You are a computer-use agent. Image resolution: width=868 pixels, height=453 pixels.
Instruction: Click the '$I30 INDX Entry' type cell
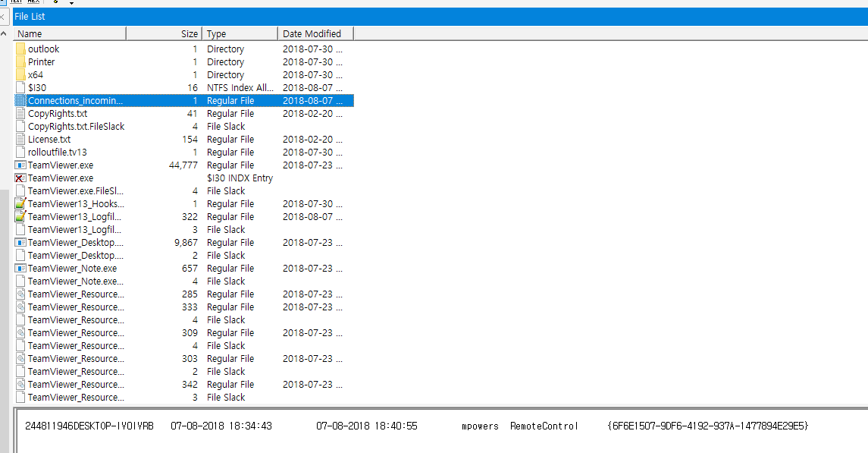[x=240, y=178]
